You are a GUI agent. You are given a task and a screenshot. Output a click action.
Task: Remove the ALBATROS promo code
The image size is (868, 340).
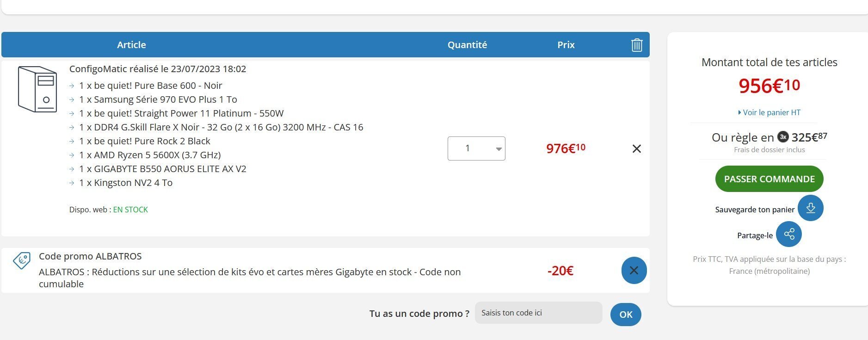click(634, 270)
